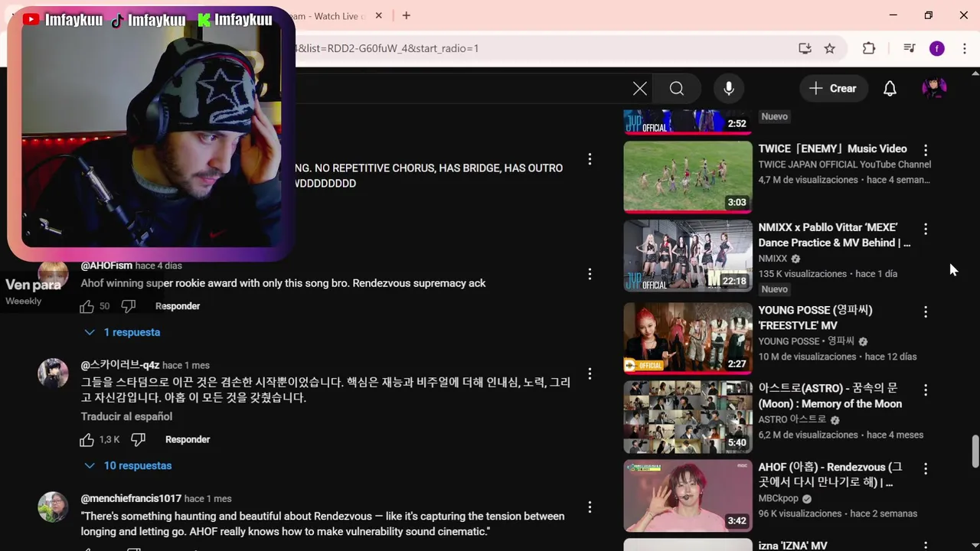
Task: Click MBCkpop channel name
Action: click(779, 498)
